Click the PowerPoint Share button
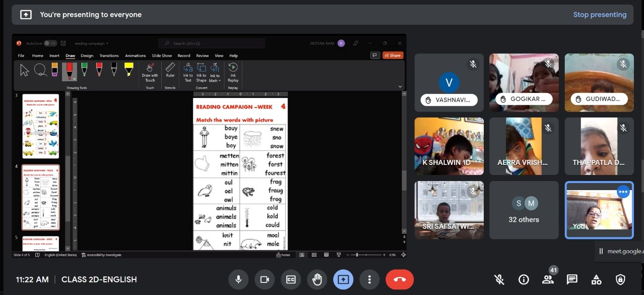Image resolution: width=644 pixels, height=295 pixels. pos(393,55)
